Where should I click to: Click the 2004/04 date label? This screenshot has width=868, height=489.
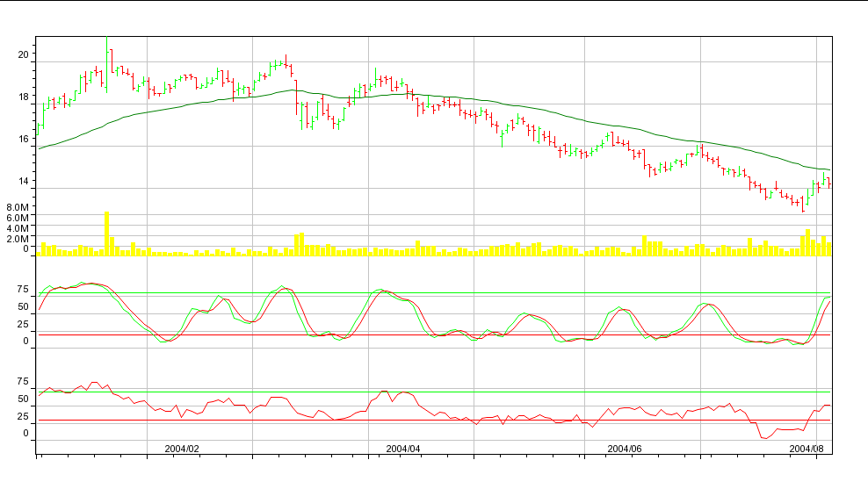[x=403, y=448]
